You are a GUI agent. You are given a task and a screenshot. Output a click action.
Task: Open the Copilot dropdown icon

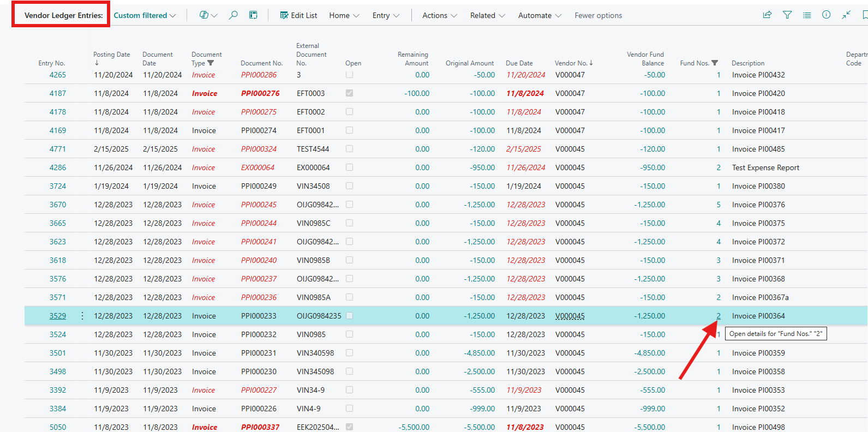click(x=208, y=15)
